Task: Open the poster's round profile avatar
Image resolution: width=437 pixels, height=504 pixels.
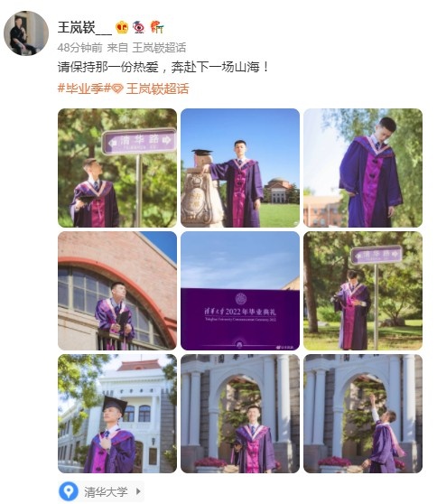Action: click(x=26, y=33)
